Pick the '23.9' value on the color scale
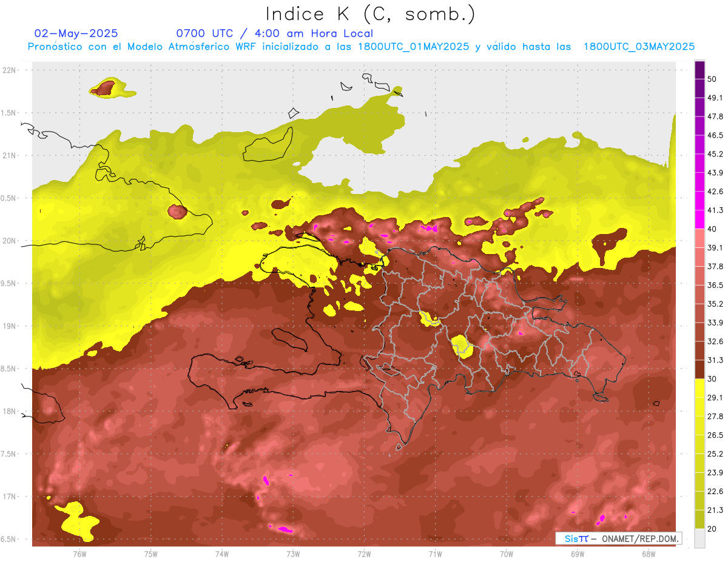Viewport: 728px width, 562px height. [x=715, y=473]
